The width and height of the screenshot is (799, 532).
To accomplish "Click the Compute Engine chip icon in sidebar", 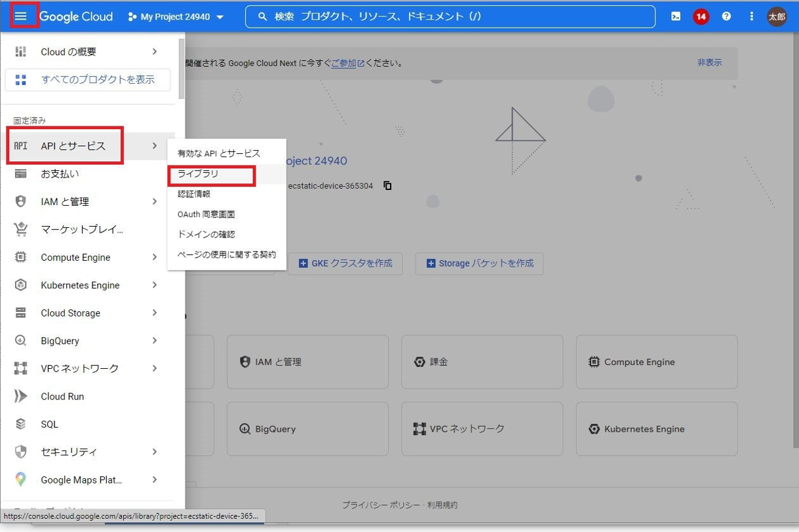I will (21, 257).
